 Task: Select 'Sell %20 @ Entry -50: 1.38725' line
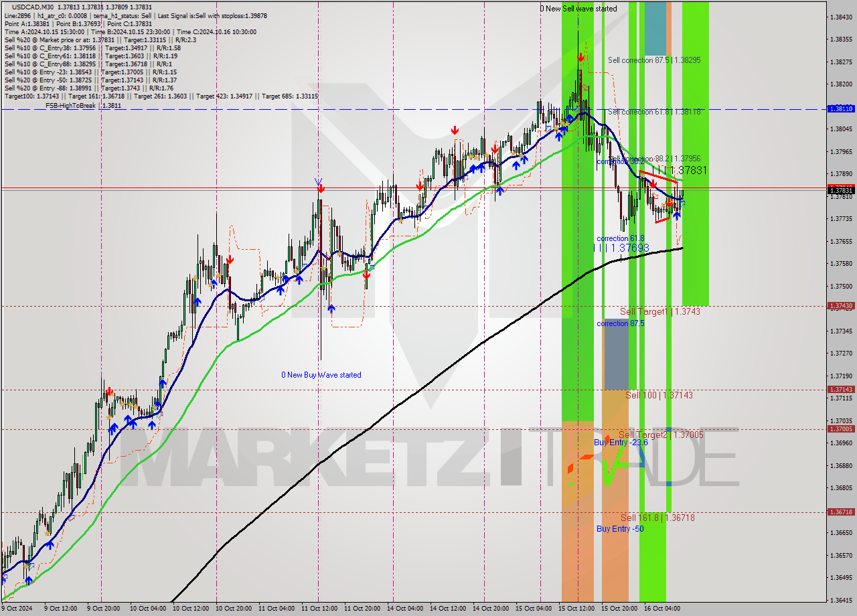[x=90, y=80]
